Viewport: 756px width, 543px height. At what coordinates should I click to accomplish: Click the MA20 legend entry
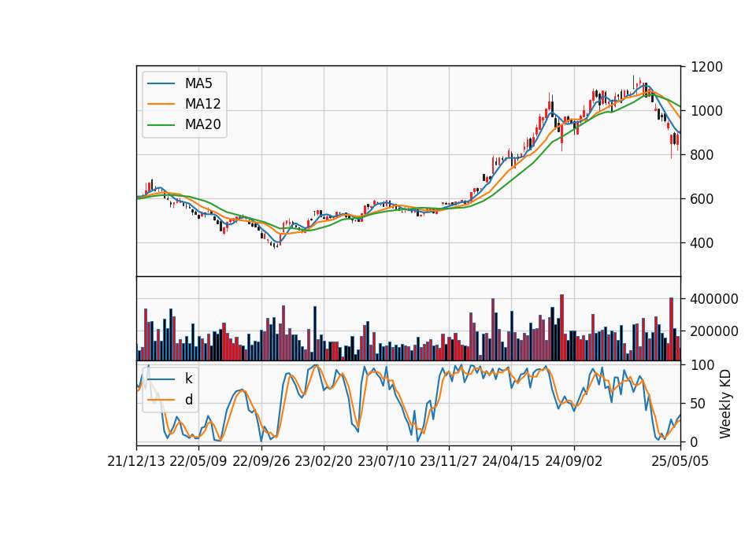183,124
